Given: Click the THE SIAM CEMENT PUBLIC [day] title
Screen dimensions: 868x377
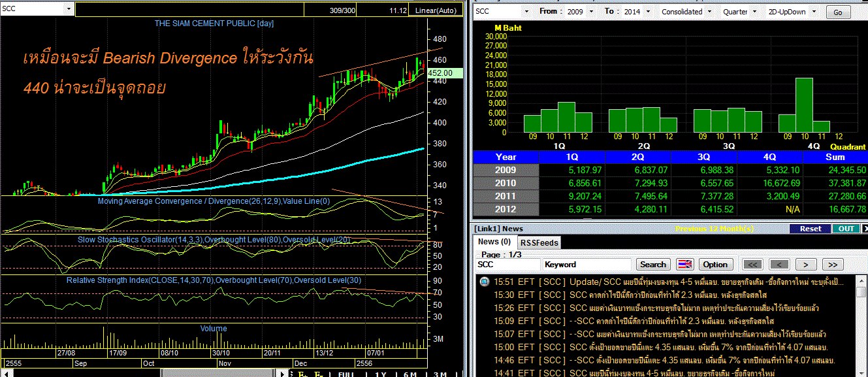Looking at the screenshot, I should click(x=214, y=24).
